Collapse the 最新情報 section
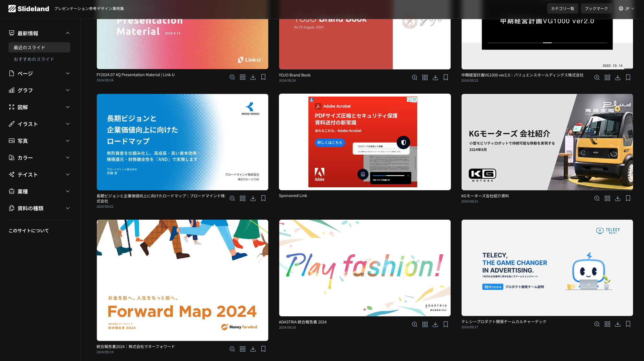 coord(67,33)
